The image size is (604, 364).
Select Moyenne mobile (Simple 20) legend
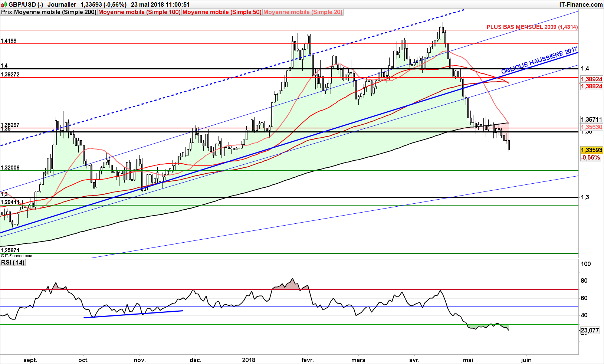303,12
